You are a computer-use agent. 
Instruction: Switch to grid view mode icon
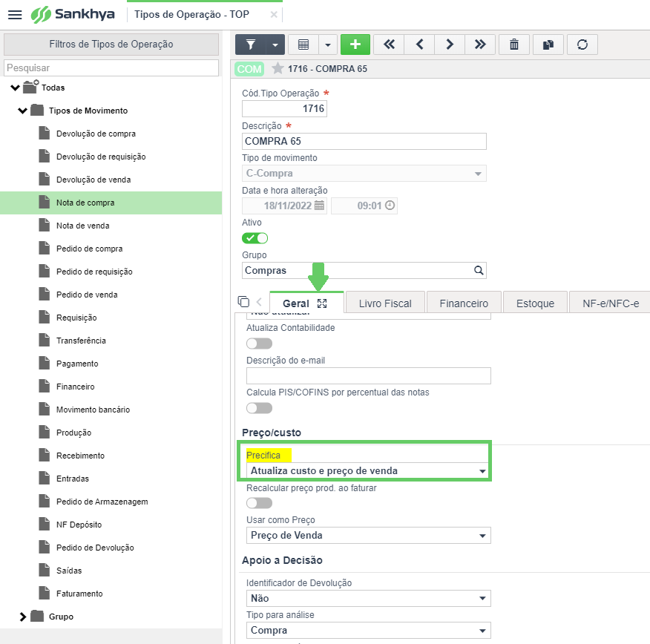(x=303, y=45)
